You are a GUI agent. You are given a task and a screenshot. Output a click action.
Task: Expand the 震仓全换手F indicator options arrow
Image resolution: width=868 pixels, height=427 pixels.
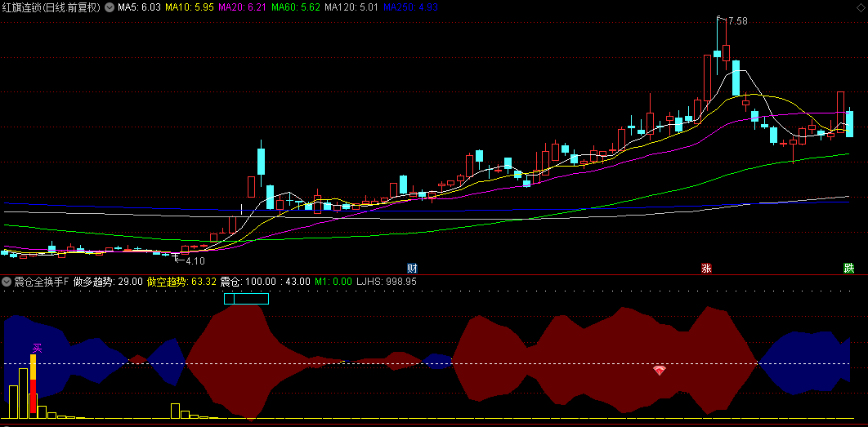7,281
